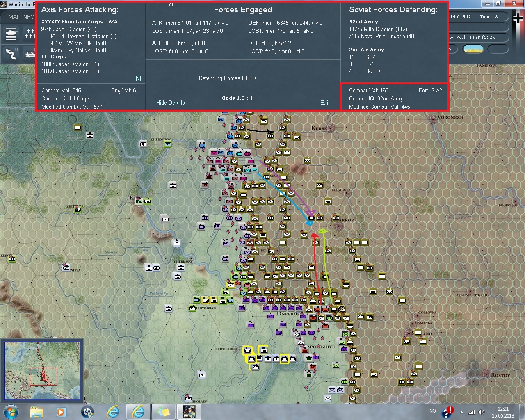Click the German cross side emblem
525x420 pixels.
coord(518,18)
